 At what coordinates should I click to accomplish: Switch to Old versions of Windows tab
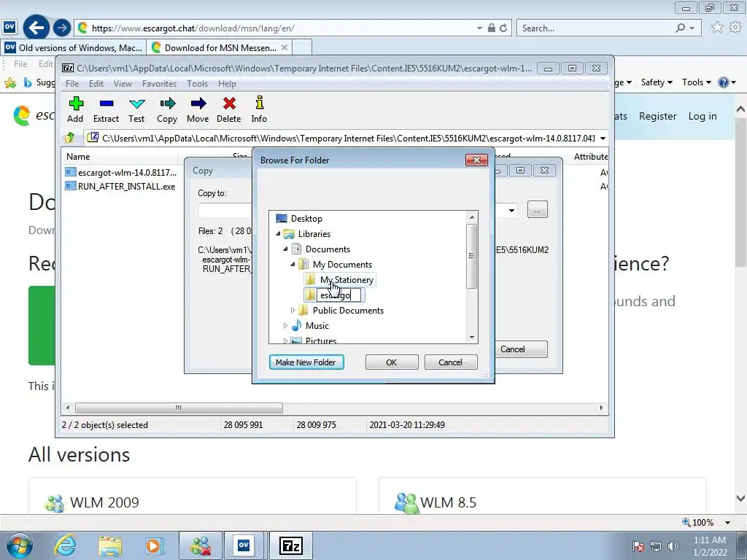(x=74, y=47)
